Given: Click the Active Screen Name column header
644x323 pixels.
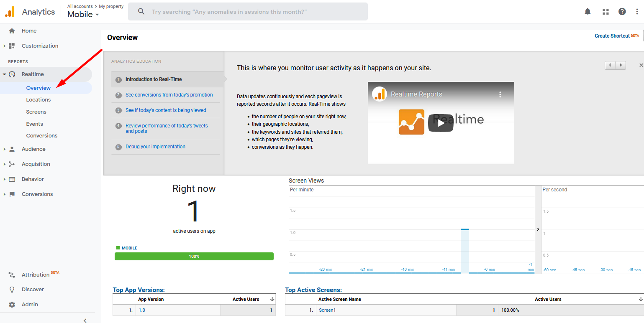Looking at the screenshot, I should click(340, 299).
